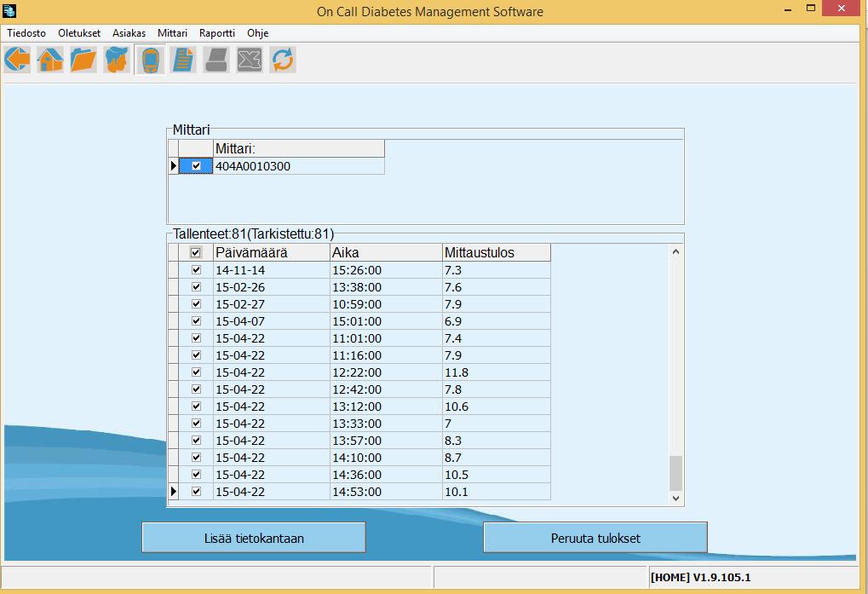Image resolution: width=868 pixels, height=594 pixels.
Task: Uncheck the 15-04-22 14:10:00 record
Action: coord(196,458)
